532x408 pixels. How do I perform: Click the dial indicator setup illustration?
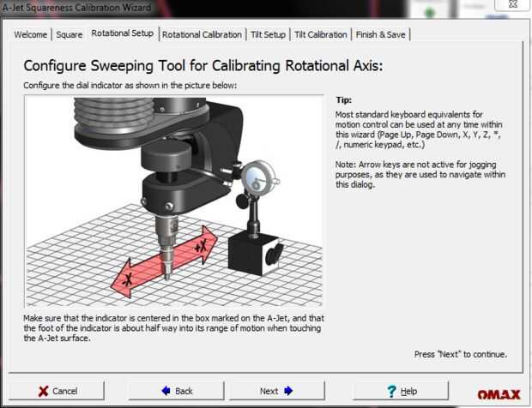(174, 201)
